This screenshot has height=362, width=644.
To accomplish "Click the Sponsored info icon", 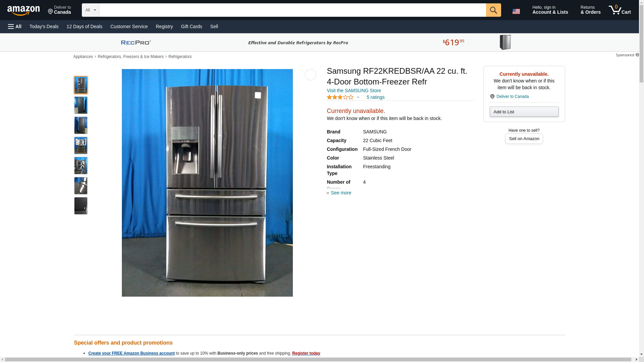I will 637,55.
